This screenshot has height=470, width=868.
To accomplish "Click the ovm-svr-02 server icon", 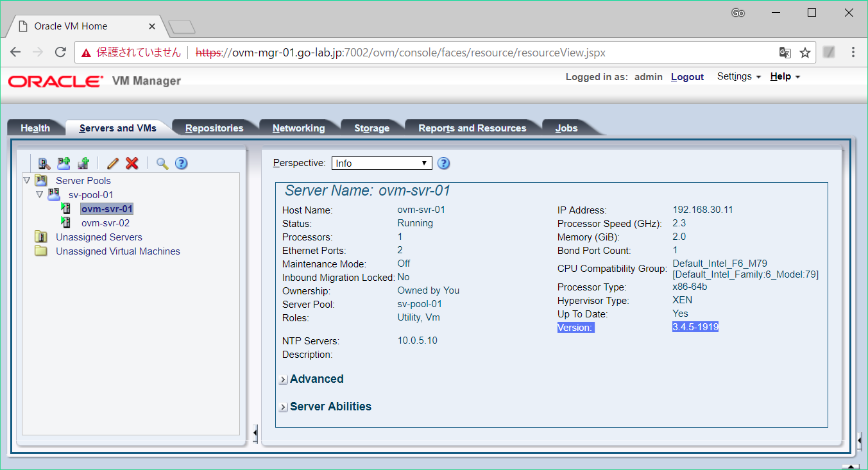I will click(65, 222).
